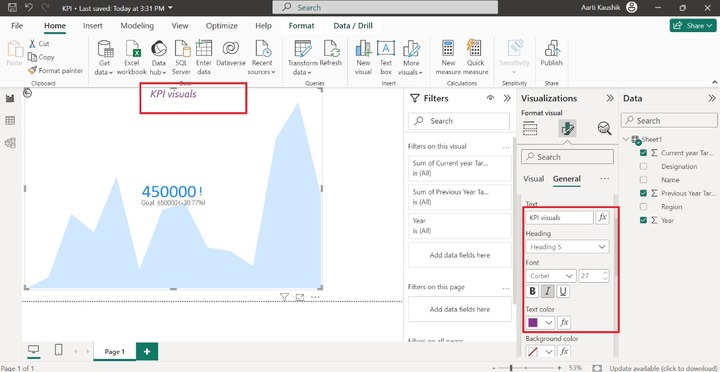The height and width of the screenshot is (372, 720).
Task: Collapse the Data pane
Action: tap(711, 98)
